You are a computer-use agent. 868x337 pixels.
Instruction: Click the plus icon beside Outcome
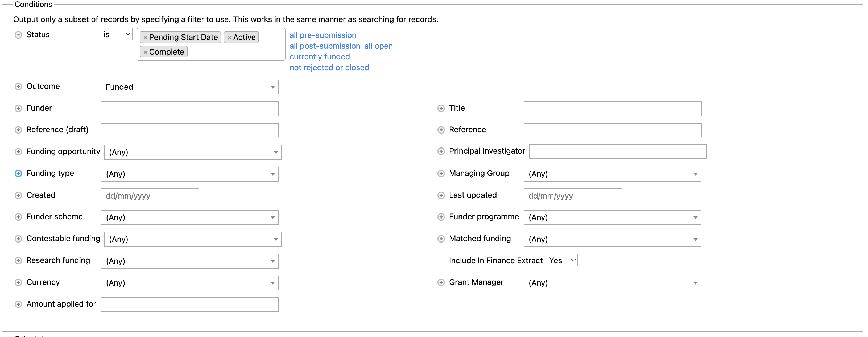[18, 87]
